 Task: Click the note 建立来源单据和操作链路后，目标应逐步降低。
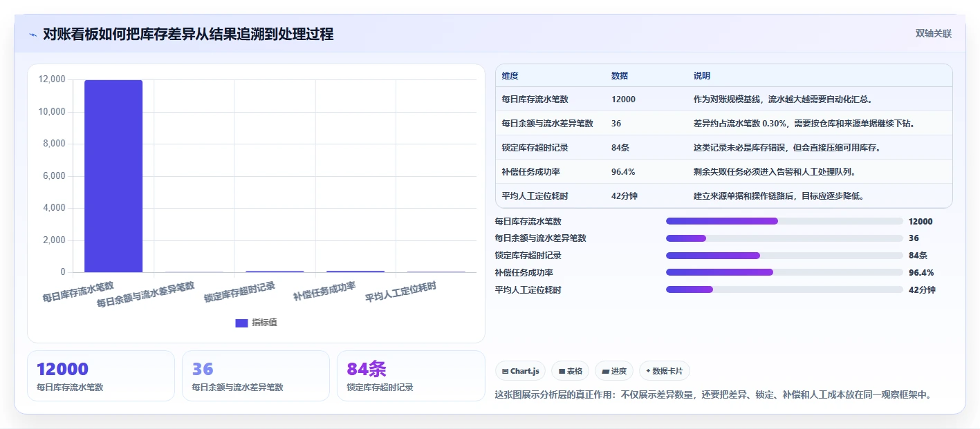pyautogui.click(x=779, y=196)
